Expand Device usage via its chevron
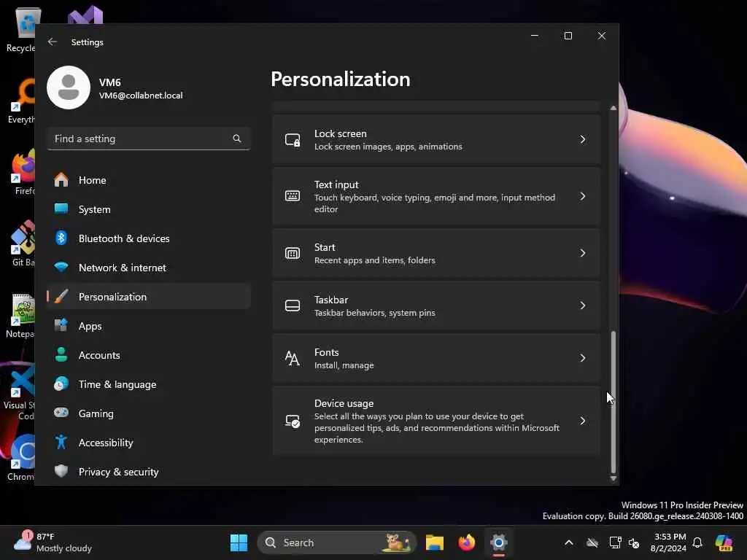Viewport: 747px width, 560px height. point(583,421)
